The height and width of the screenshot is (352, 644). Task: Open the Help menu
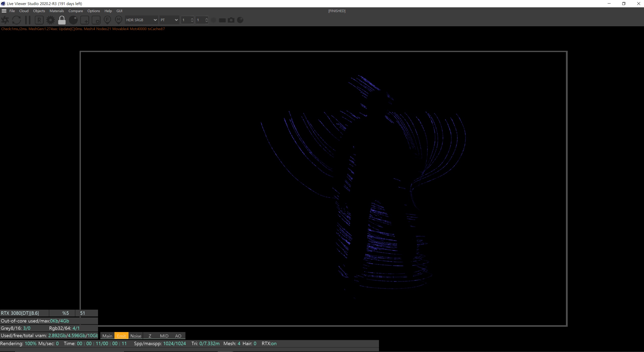[x=108, y=11]
